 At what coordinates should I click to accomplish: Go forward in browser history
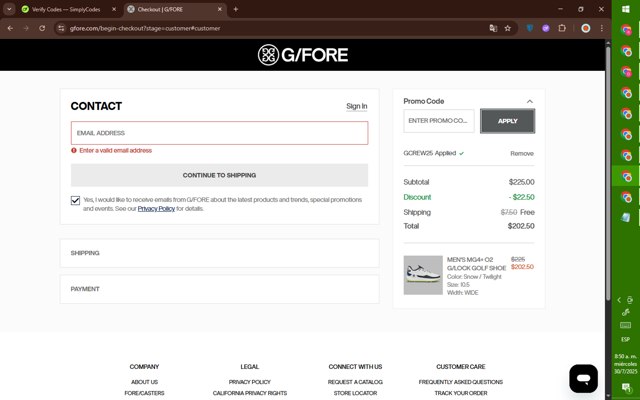tap(26, 28)
